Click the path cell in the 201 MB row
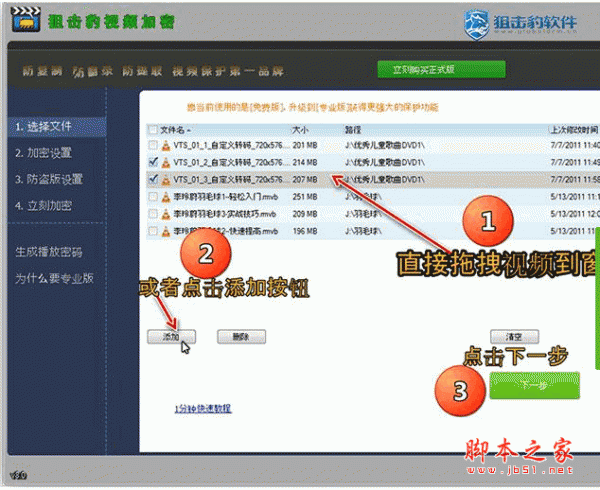 tap(385, 145)
